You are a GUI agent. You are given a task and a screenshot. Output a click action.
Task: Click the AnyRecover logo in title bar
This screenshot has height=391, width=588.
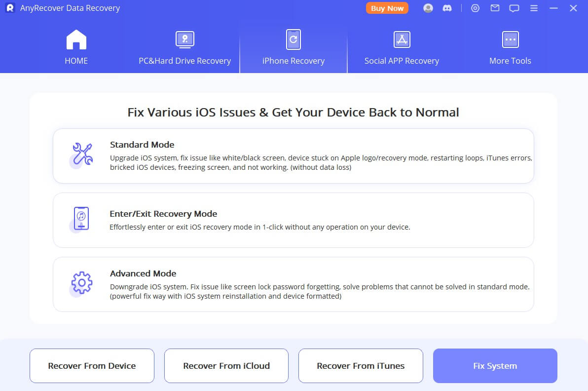point(10,8)
